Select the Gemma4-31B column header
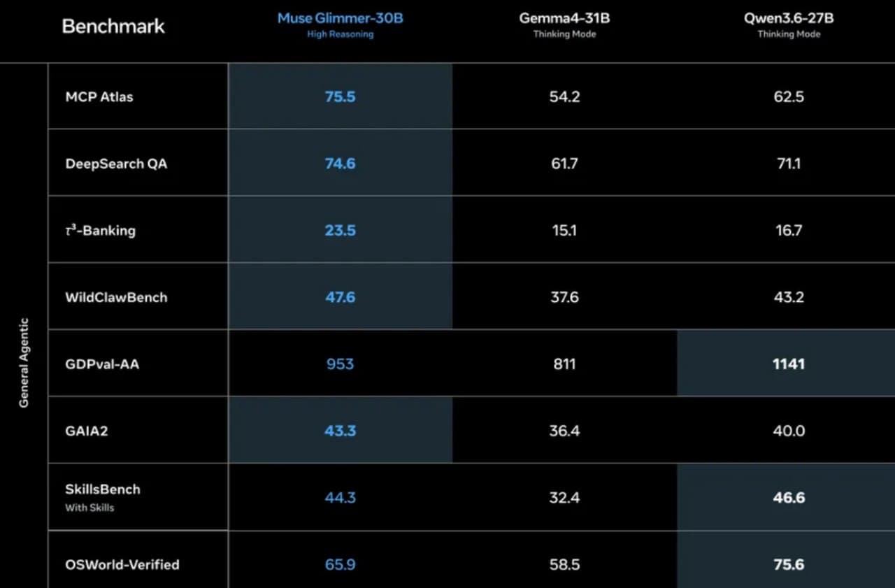 pos(564,24)
